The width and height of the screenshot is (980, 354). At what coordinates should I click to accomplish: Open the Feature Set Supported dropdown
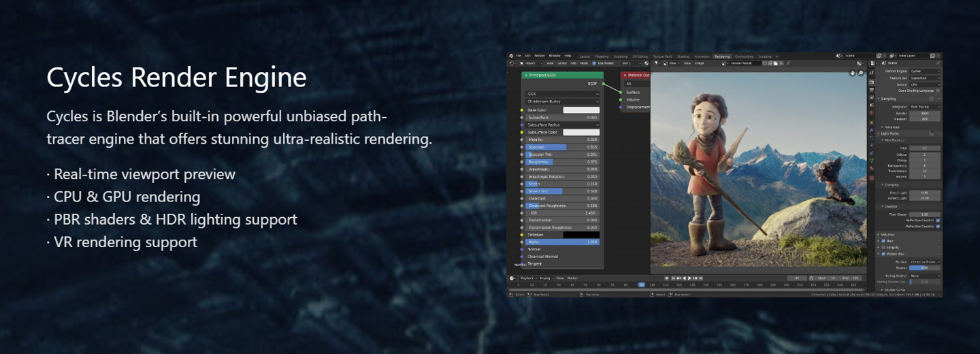coord(925,78)
